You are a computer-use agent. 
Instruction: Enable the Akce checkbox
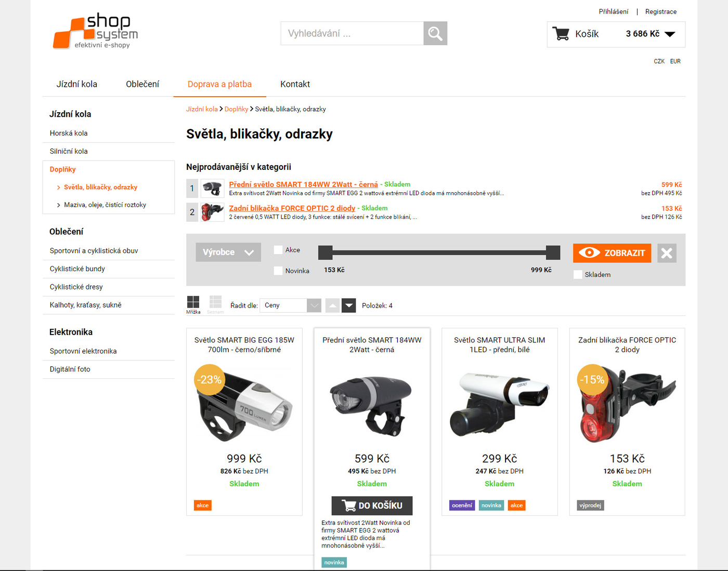pos(278,250)
